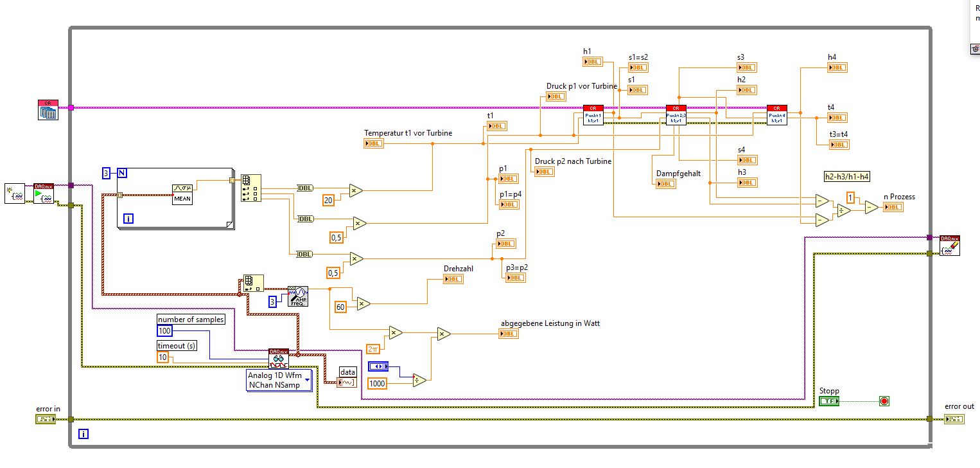Image resolution: width=980 pixels, height=468 pixels.
Task: Click the 'Temperatur t1 vor Turbine' label text
Action: 408,133
